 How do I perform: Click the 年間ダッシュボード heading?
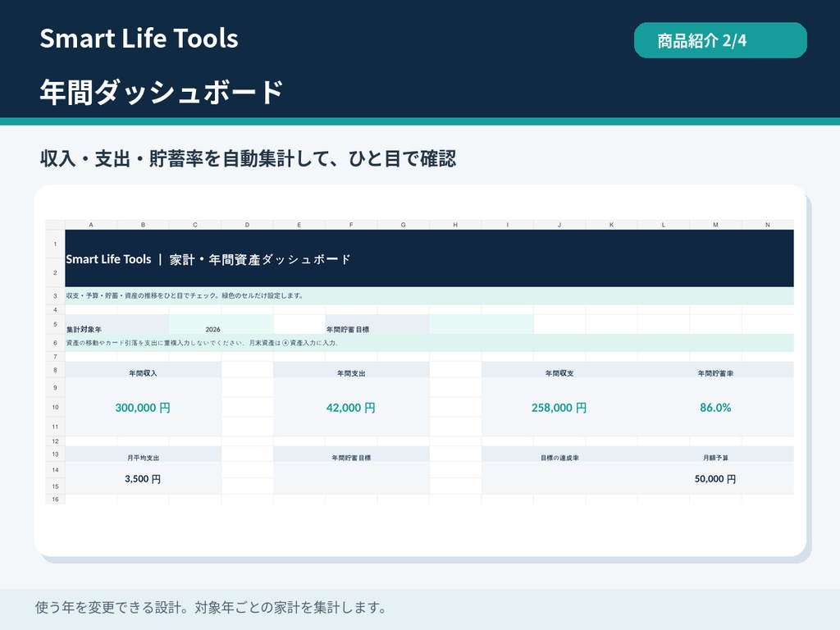coord(162,92)
